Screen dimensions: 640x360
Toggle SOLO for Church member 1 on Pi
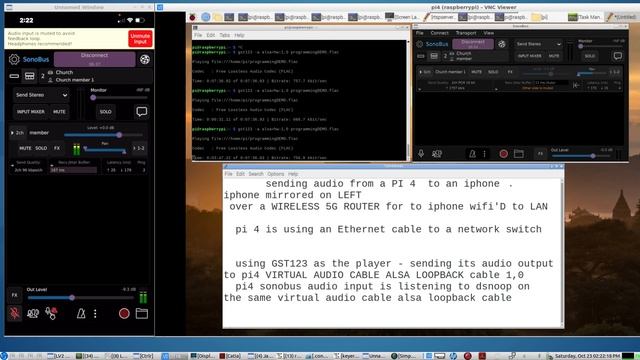click(493, 72)
